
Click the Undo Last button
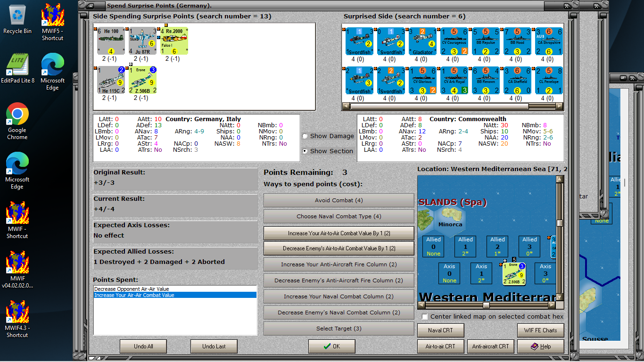pyautogui.click(x=214, y=346)
